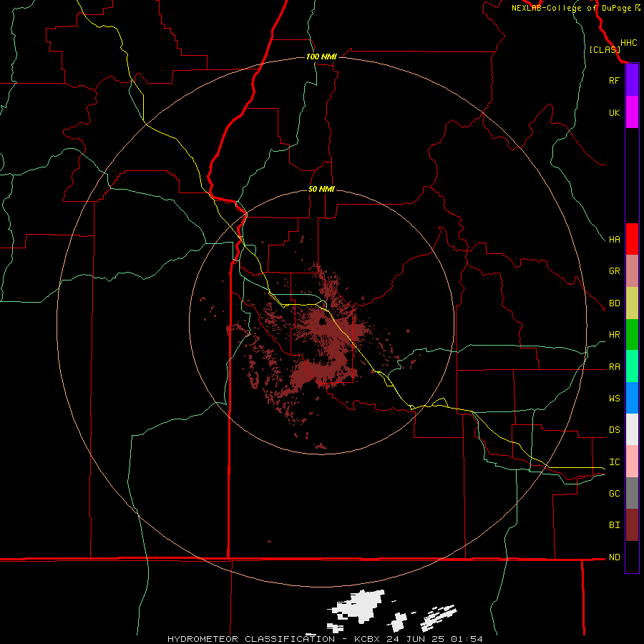
Task: Click the magenta UK color swatch
Action: point(632,112)
